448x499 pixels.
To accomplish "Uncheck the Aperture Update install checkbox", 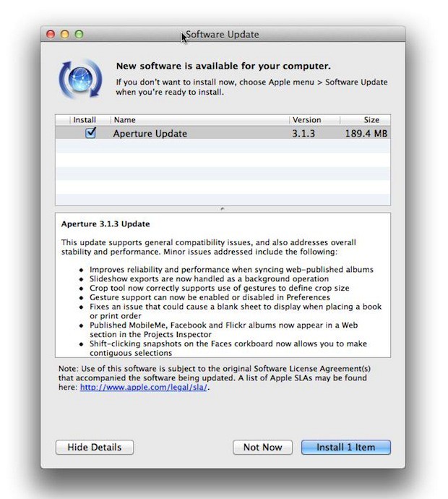I will point(90,133).
